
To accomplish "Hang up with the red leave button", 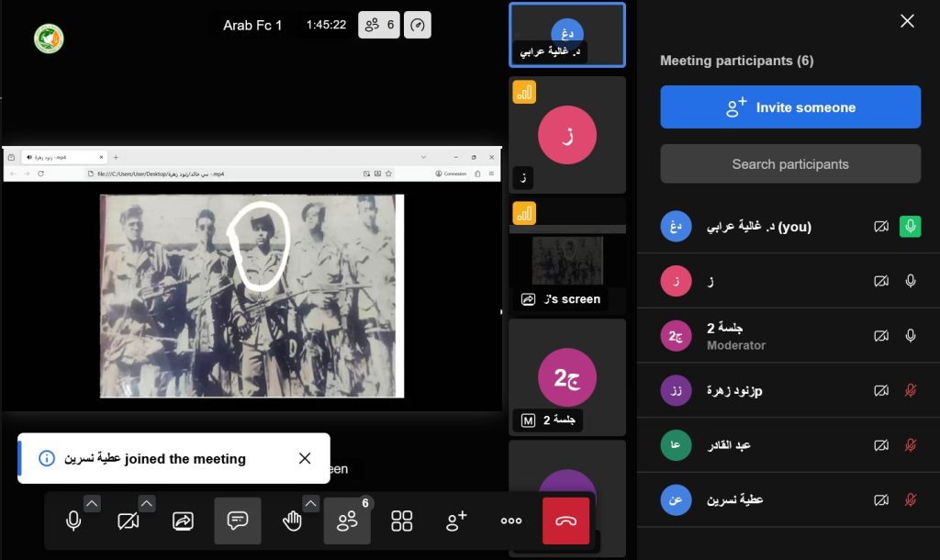I will [565, 521].
